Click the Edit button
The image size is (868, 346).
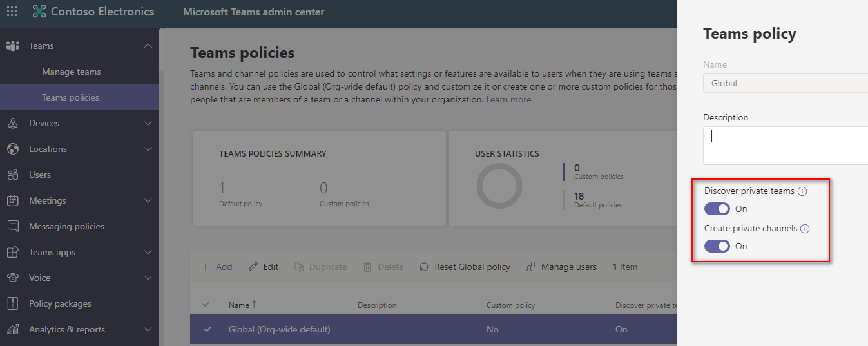tap(264, 267)
